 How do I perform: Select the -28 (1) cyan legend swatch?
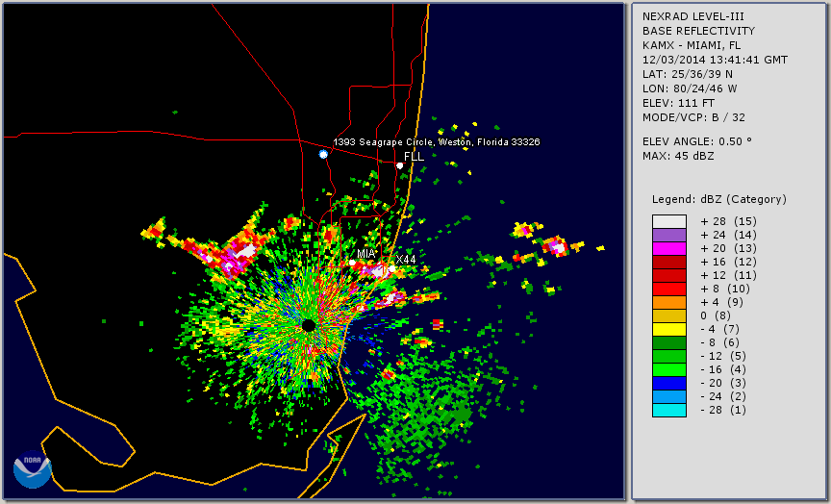tap(669, 410)
